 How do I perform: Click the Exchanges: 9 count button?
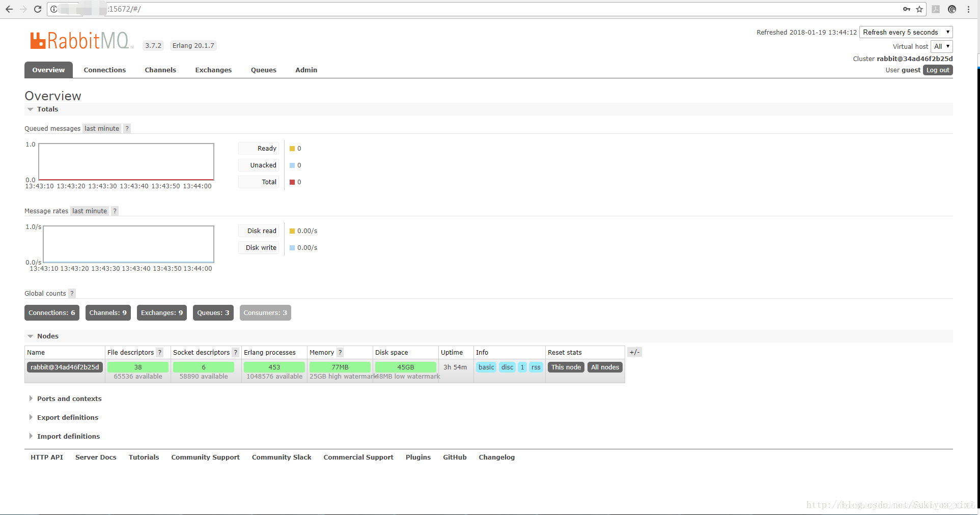tap(162, 313)
